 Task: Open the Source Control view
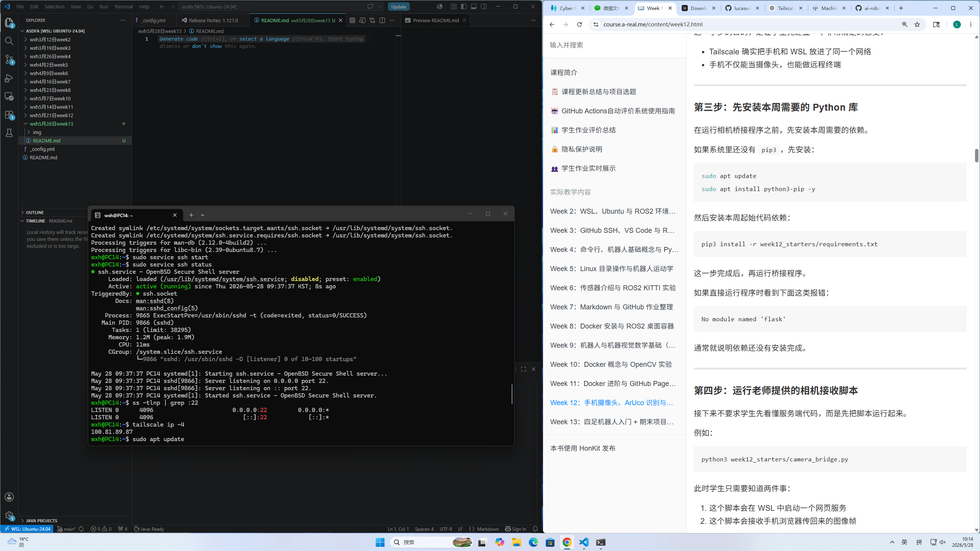pyautogui.click(x=9, y=59)
